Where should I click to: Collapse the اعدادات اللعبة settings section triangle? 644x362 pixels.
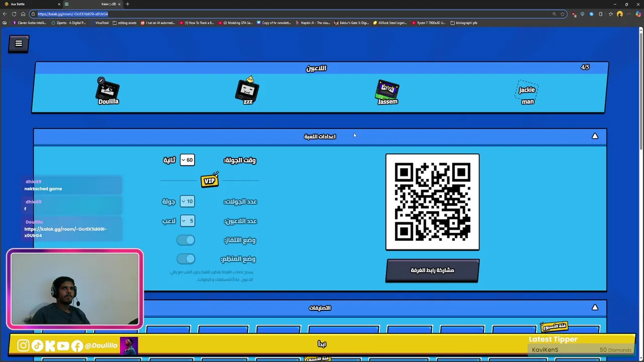(x=595, y=136)
